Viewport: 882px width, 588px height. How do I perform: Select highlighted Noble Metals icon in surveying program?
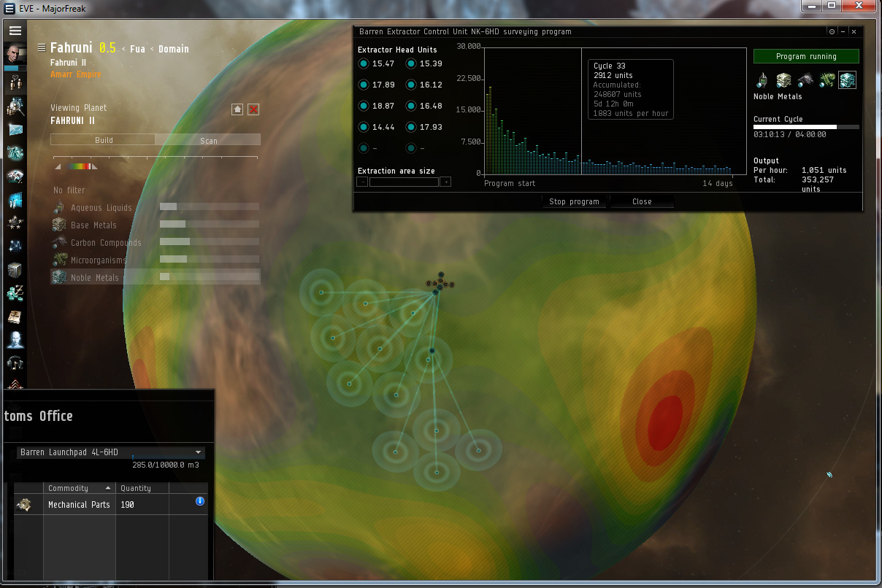click(848, 80)
